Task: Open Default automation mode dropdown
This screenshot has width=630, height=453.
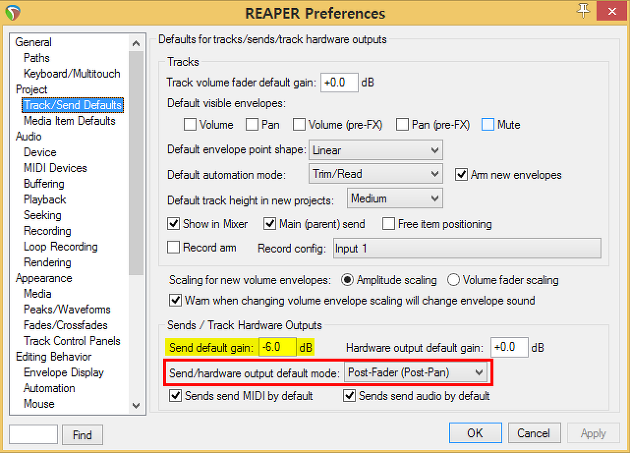Action: pos(376,174)
